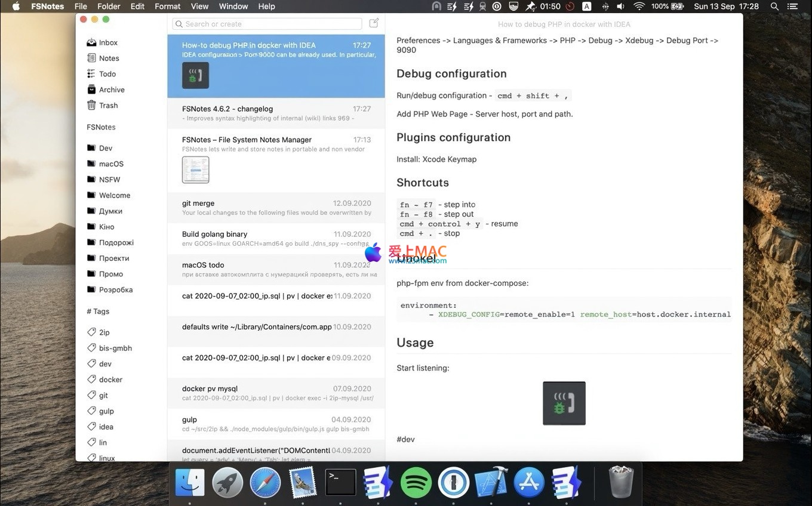812x506 pixels.
Task: Open Terminal from the Dock
Action: pos(340,482)
